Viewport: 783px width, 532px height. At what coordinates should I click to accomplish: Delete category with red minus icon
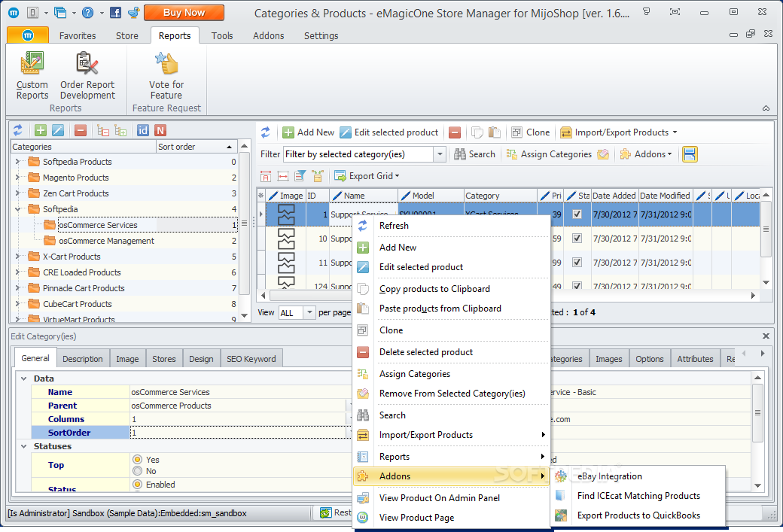(81, 130)
